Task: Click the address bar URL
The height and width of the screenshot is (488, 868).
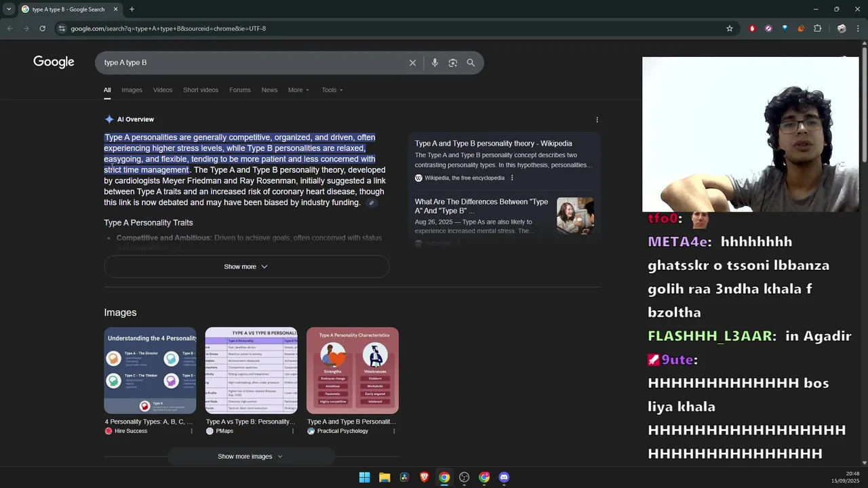Action: [x=168, y=28]
